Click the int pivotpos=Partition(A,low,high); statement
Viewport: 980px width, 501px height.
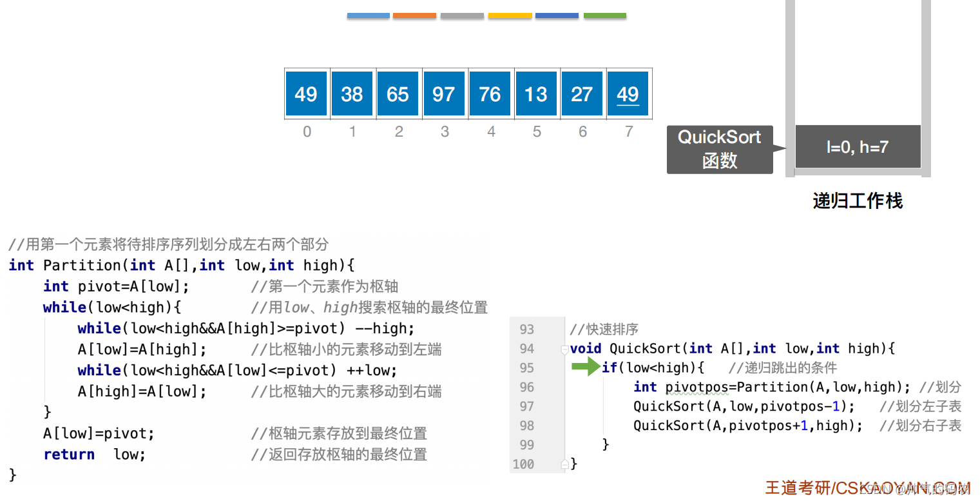point(772,387)
